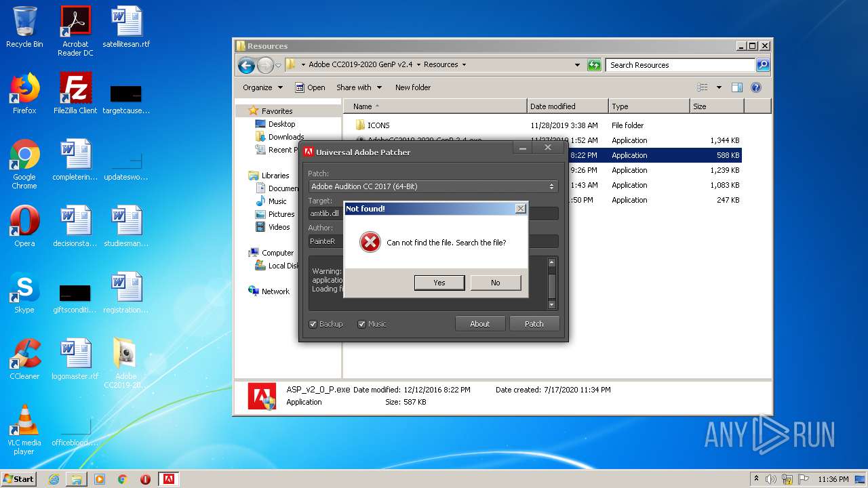The image size is (868, 488).
Task: Click No in the Not found dialog
Action: pyautogui.click(x=496, y=283)
